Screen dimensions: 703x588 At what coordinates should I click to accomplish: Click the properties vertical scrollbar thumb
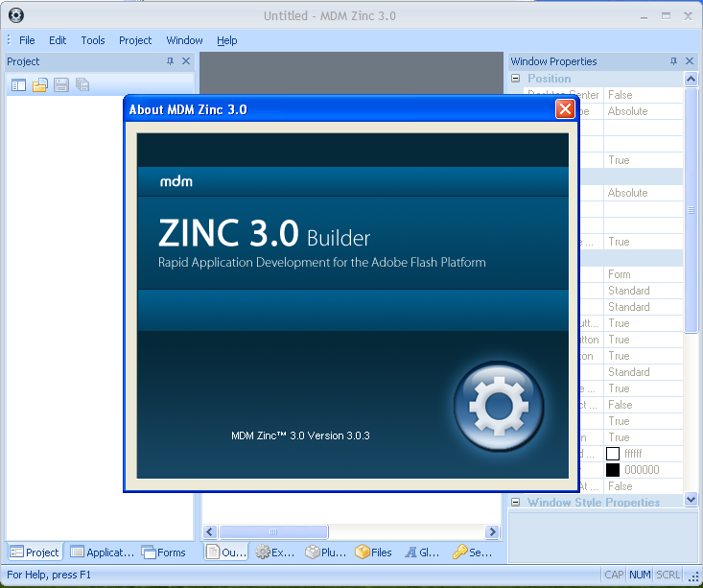691,210
